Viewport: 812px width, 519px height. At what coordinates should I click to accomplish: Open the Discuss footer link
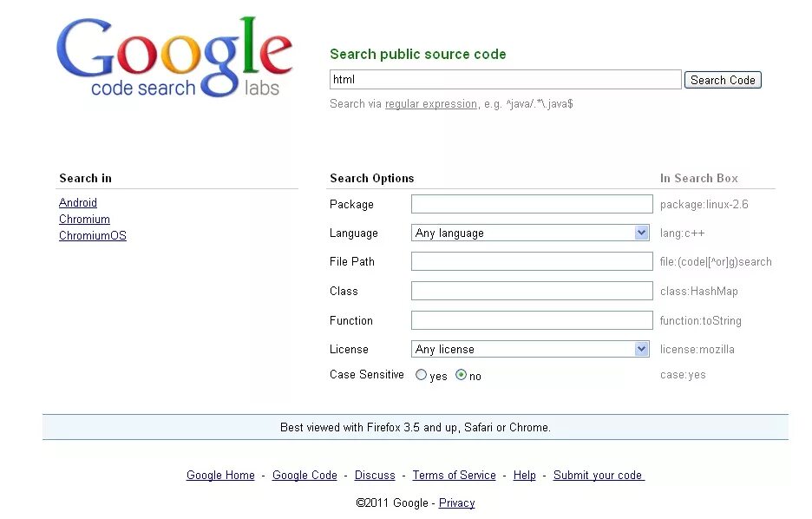[375, 475]
